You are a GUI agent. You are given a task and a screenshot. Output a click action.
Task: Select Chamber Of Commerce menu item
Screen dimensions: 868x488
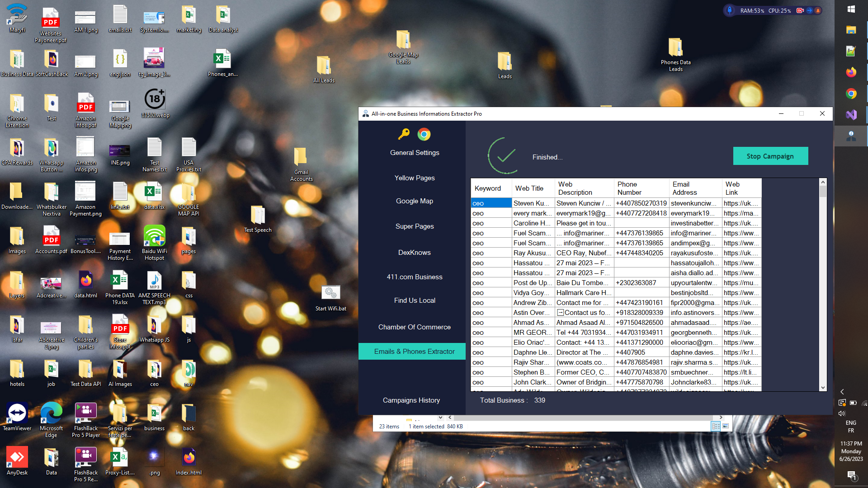[414, 327]
